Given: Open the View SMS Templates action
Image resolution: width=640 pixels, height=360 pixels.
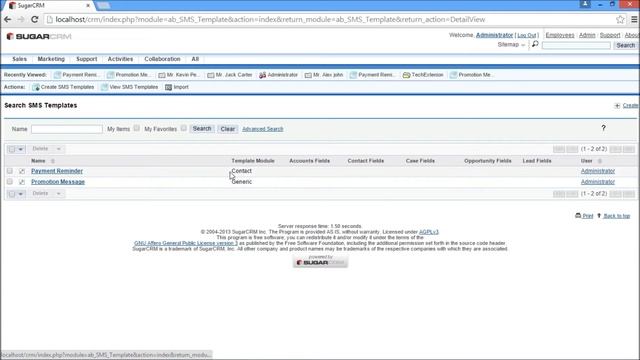Looking at the screenshot, I should [130, 87].
